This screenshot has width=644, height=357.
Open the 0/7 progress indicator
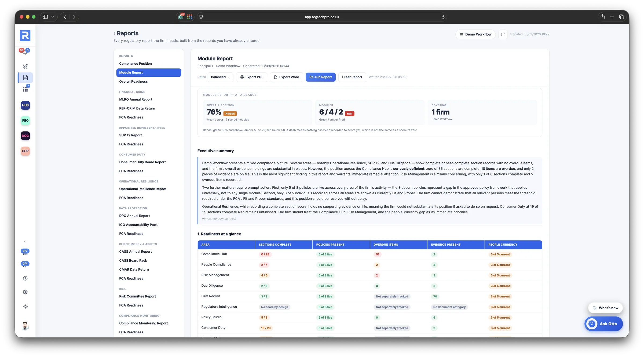click(25, 252)
